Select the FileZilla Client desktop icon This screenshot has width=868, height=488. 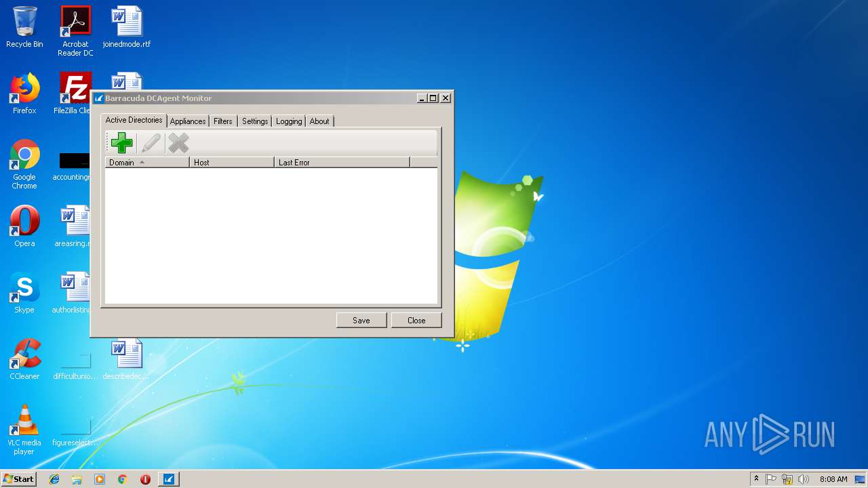(73, 94)
